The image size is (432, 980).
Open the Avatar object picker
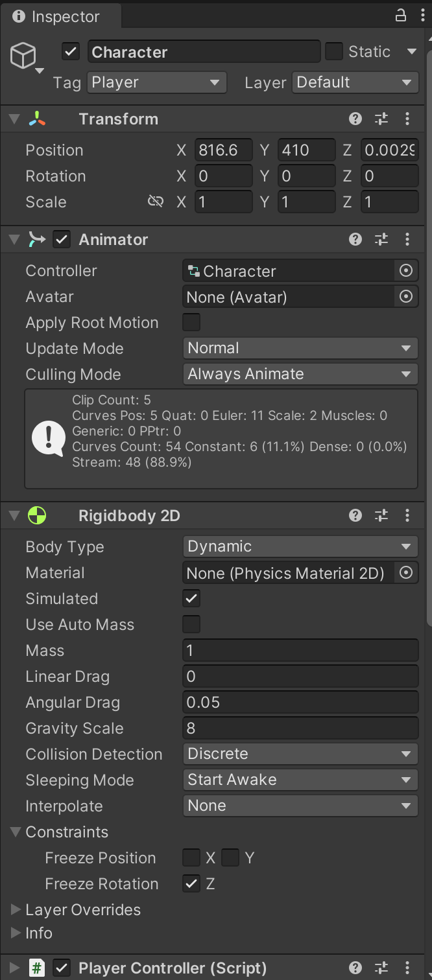coord(406,297)
